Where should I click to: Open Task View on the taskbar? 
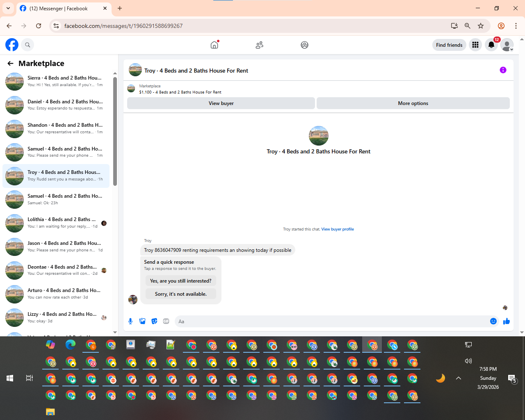coord(30,378)
